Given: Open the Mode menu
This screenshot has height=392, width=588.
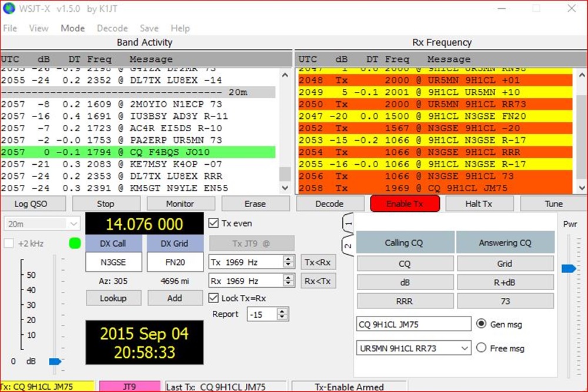Looking at the screenshot, I should (73, 28).
